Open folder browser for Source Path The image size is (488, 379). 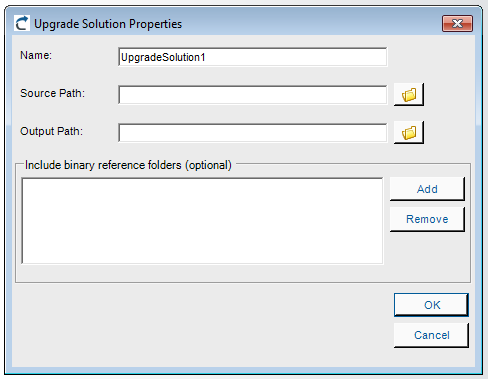click(409, 95)
